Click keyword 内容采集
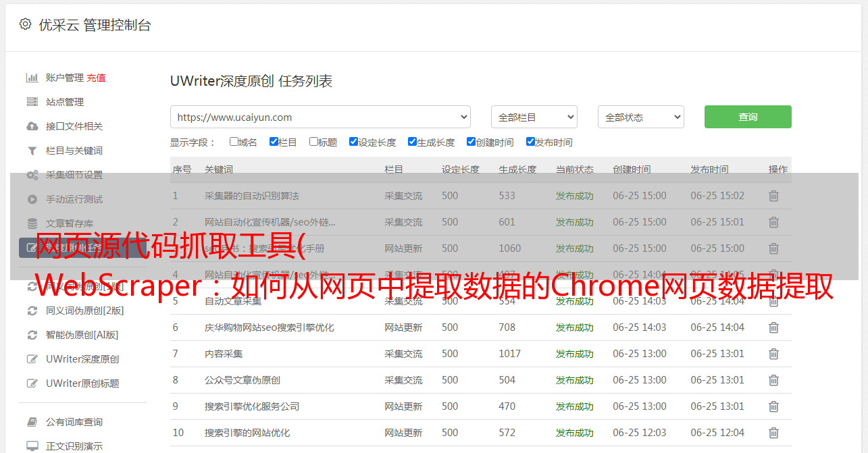Image resolution: width=868 pixels, height=453 pixels. (224, 354)
